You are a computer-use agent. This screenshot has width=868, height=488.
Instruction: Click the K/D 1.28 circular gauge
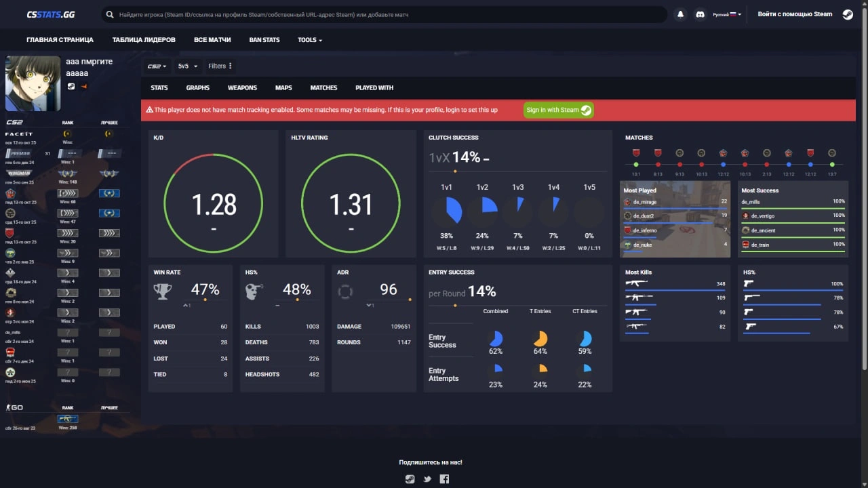click(214, 203)
